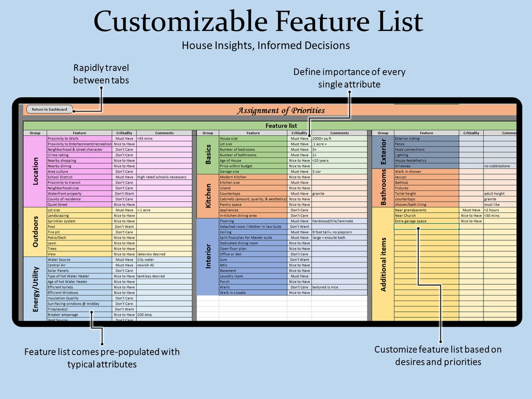The height and width of the screenshot is (399, 532).
Task: Click the 2000+ sq ft comment cell
Action: pos(339,138)
